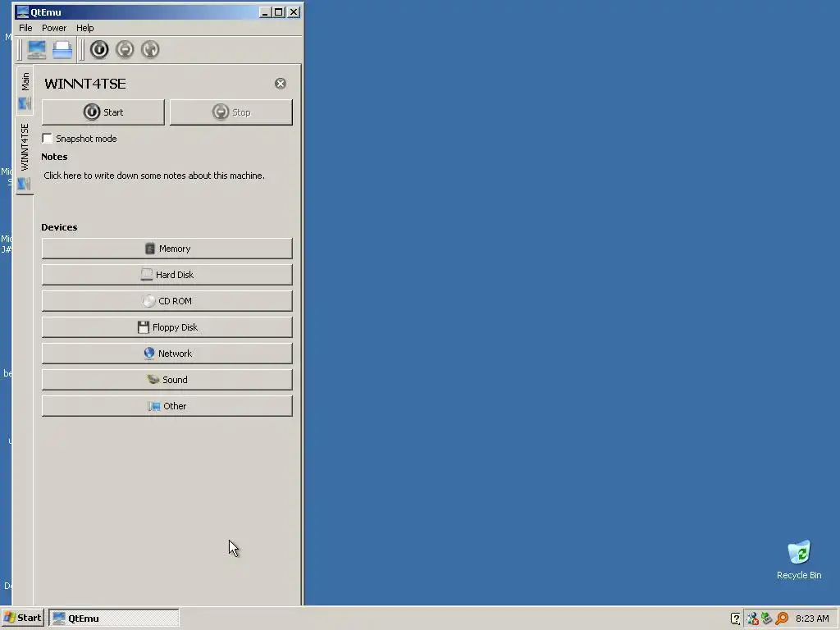
Task: Expand the Other device settings
Action: tap(167, 406)
